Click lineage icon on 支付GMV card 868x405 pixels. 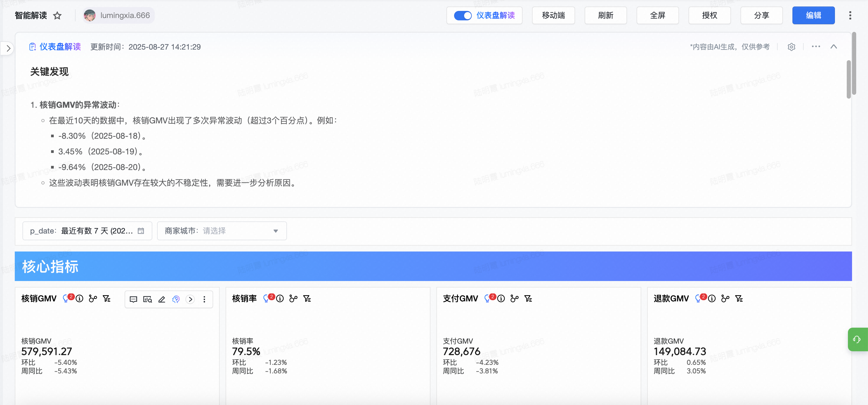pos(514,298)
